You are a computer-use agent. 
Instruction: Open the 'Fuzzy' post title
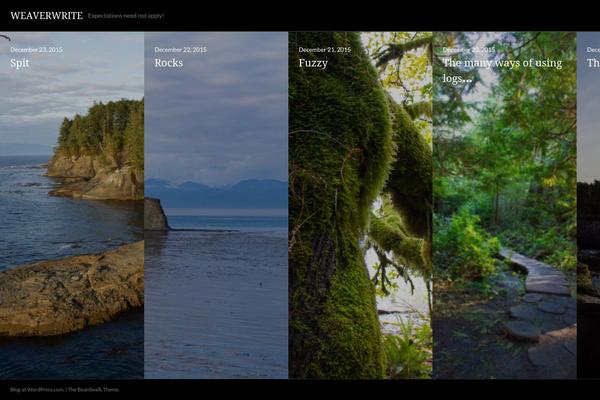[x=313, y=63]
